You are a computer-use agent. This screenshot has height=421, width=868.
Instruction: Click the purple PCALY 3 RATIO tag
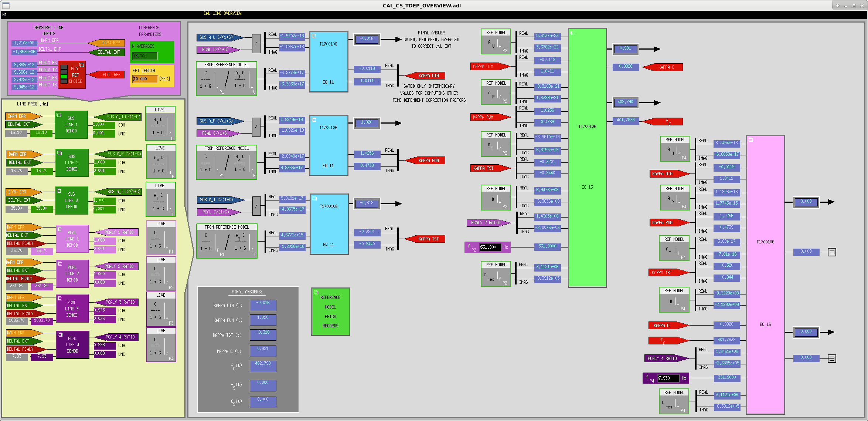tap(117, 302)
